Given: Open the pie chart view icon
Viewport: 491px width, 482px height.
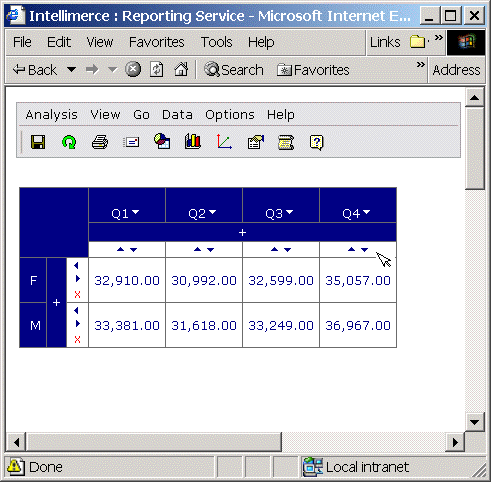Looking at the screenshot, I should 162,141.
